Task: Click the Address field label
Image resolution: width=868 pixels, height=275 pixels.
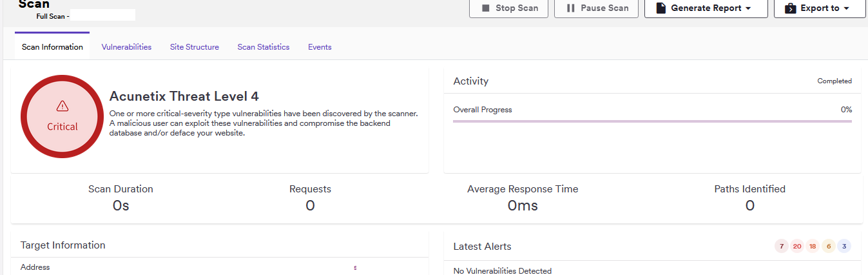Action: [x=35, y=267]
